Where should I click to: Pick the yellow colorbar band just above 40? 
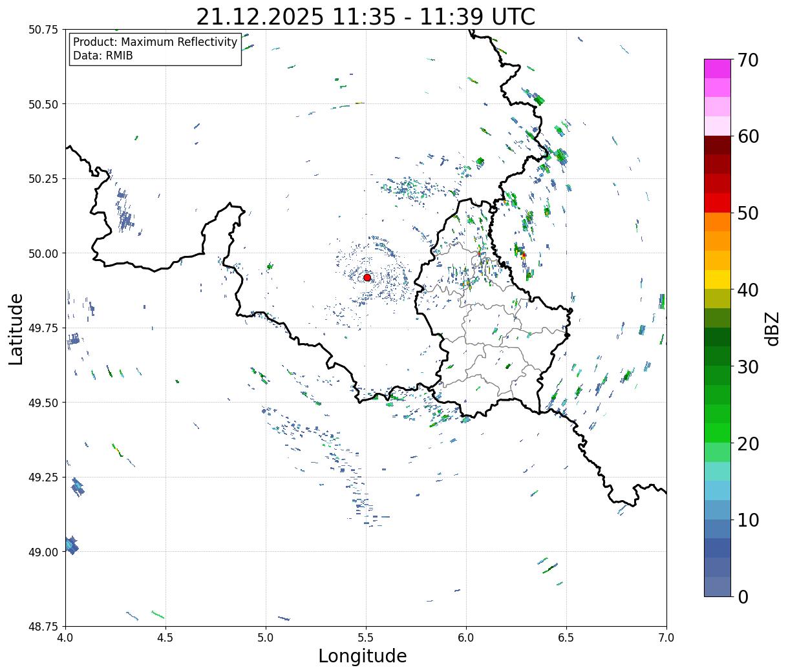click(x=717, y=279)
